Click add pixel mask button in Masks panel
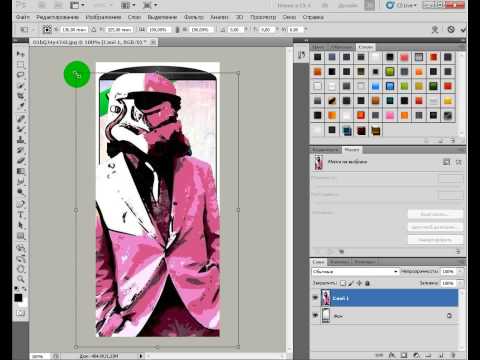The height and width of the screenshot is (360, 480). tap(446, 162)
